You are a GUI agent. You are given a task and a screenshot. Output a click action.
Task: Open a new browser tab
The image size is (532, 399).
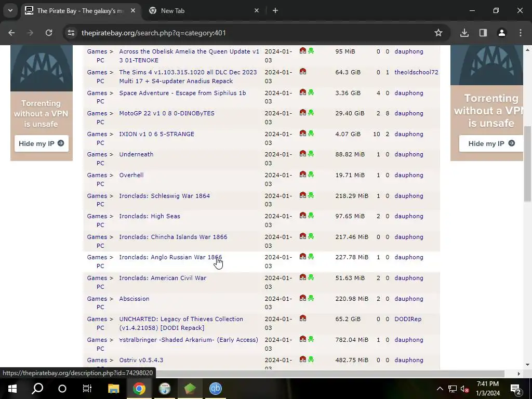click(275, 10)
